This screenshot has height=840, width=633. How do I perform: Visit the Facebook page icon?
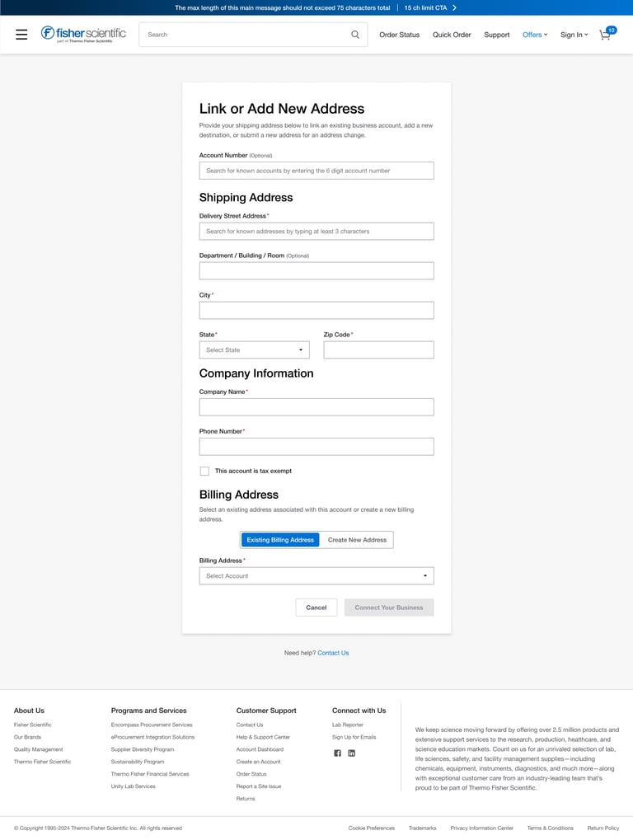[x=337, y=753]
